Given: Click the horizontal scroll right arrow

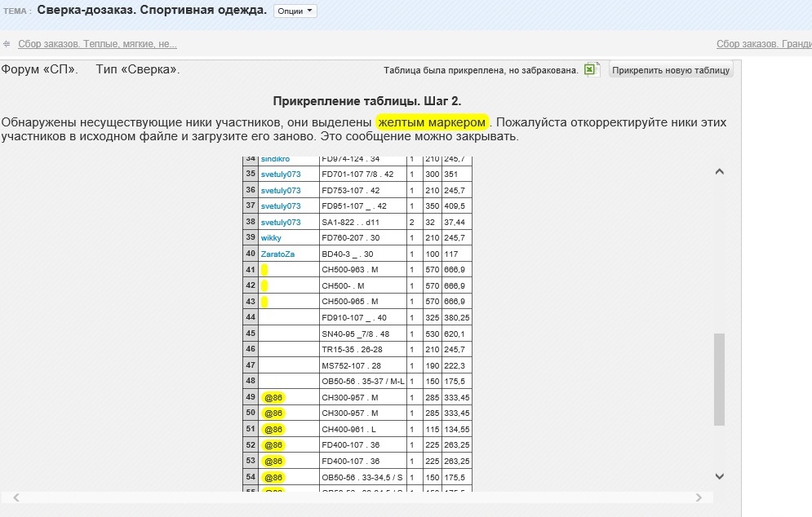Looking at the screenshot, I should coord(699,497).
